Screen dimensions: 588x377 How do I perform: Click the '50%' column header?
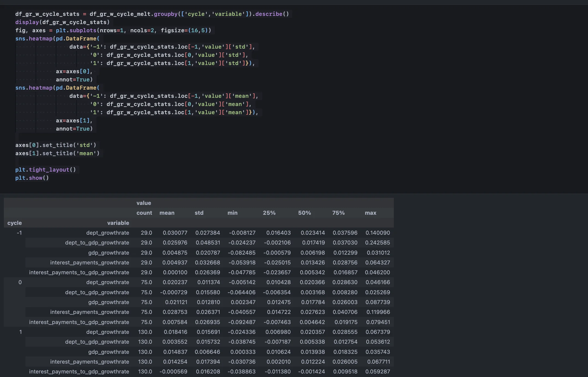coord(304,213)
